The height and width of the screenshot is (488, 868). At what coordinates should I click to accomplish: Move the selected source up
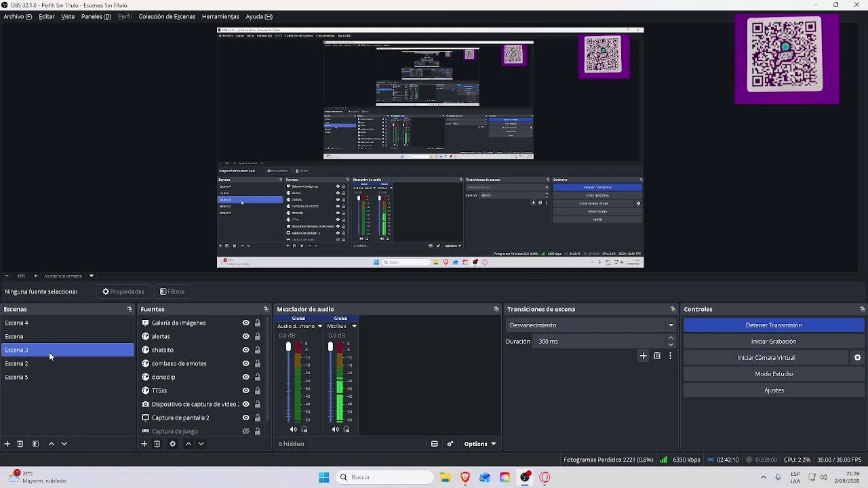tap(189, 444)
